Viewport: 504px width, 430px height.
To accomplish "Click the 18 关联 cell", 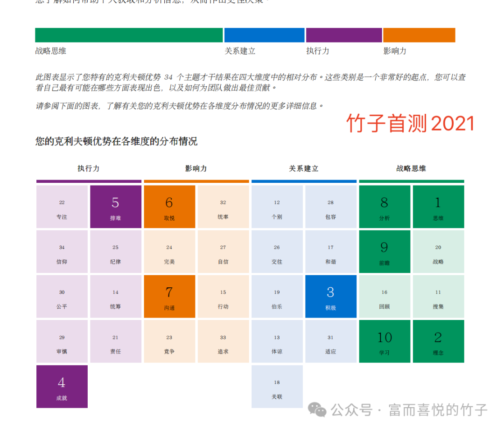I will click(x=277, y=387).
